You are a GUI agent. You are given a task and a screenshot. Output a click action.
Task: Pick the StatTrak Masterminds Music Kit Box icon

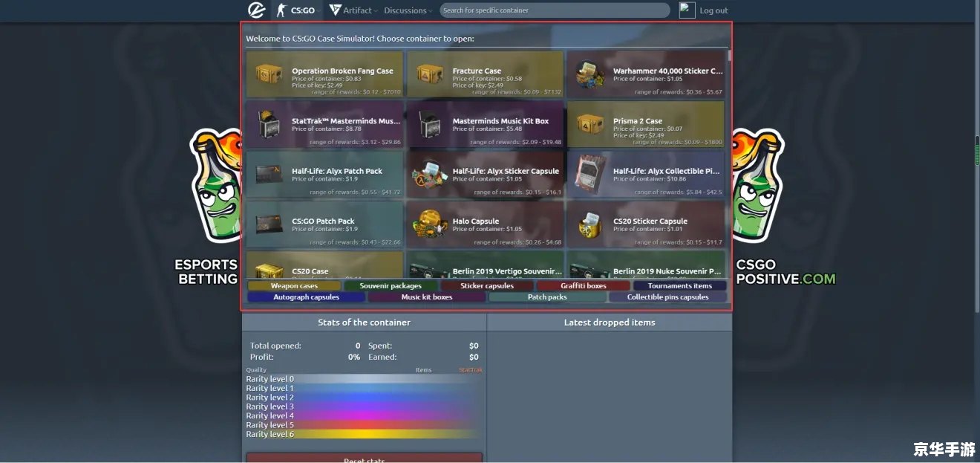pyautogui.click(x=268, y=123)
